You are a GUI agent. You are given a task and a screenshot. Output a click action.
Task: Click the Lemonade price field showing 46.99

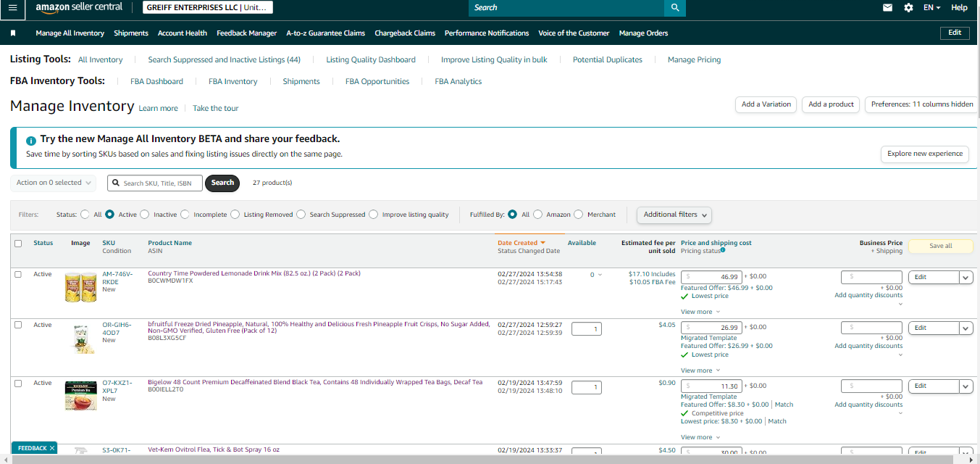click(712, 277)
